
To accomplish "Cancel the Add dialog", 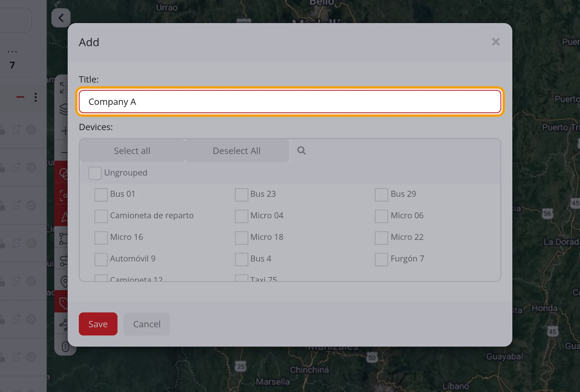I will [147, 324].
